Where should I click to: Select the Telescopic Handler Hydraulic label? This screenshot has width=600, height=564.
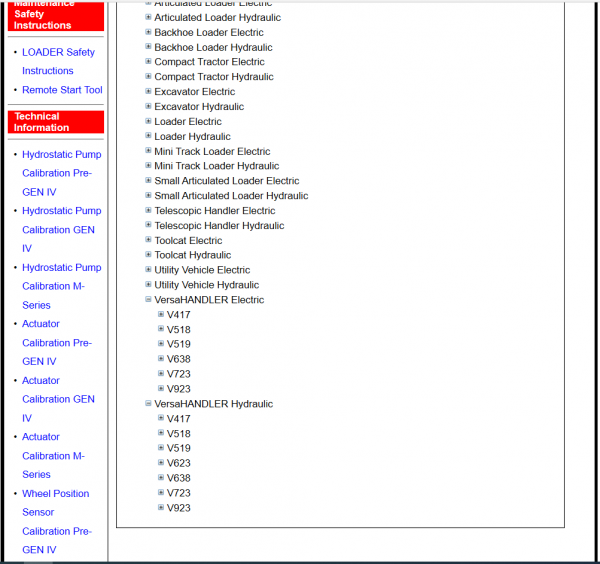tap(219, 225)
